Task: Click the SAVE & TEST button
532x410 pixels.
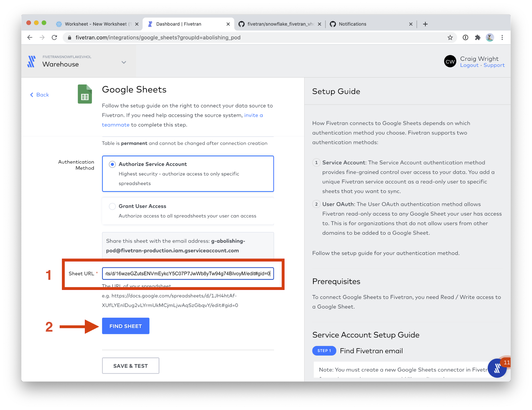Action: coord(130,366)
